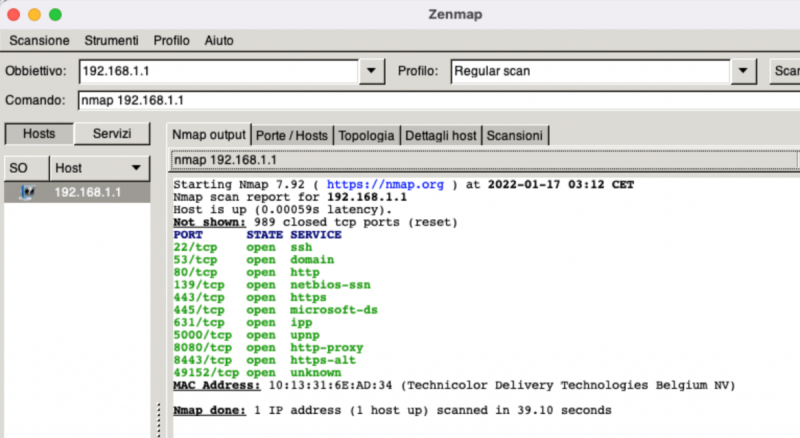Switch to the Topologia tab
The width and height of the screenshot is (800, 438).
[x=366, y=136]
